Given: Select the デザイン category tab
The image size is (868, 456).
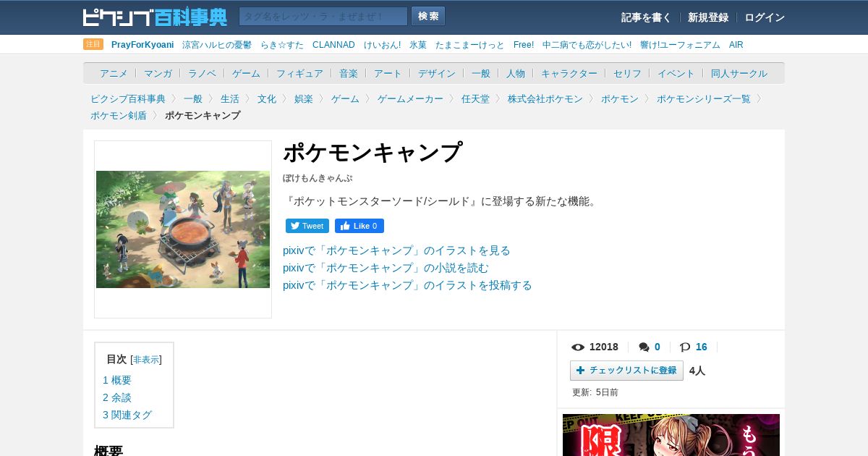Looking at the screenshot, I should coord(437,73).
